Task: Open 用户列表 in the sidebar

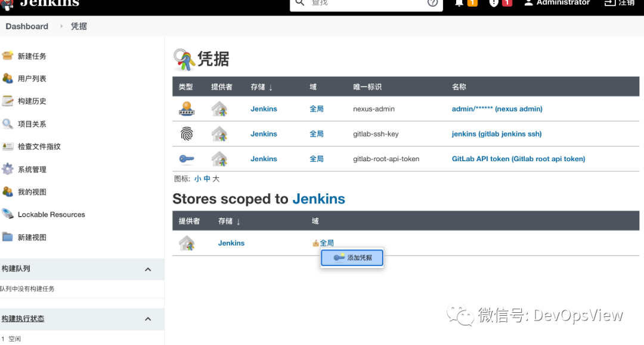Action: 32,79
